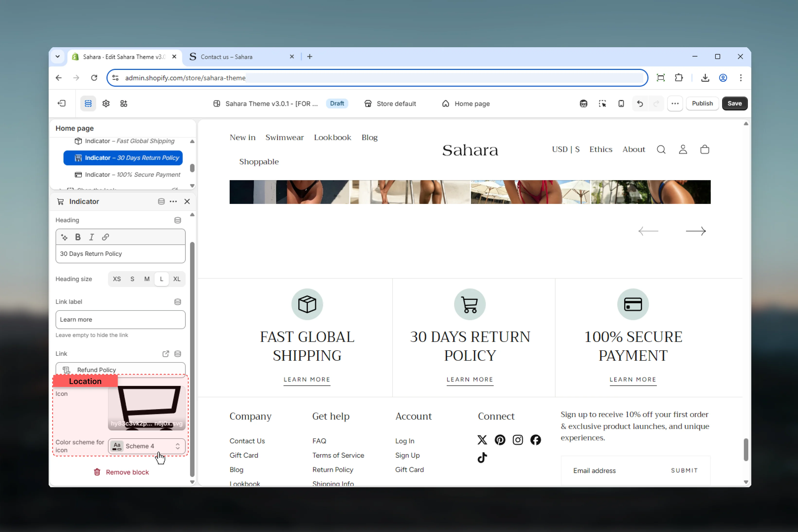
Task: Open the Store default market selector
Action: click(x=390, y=103)
